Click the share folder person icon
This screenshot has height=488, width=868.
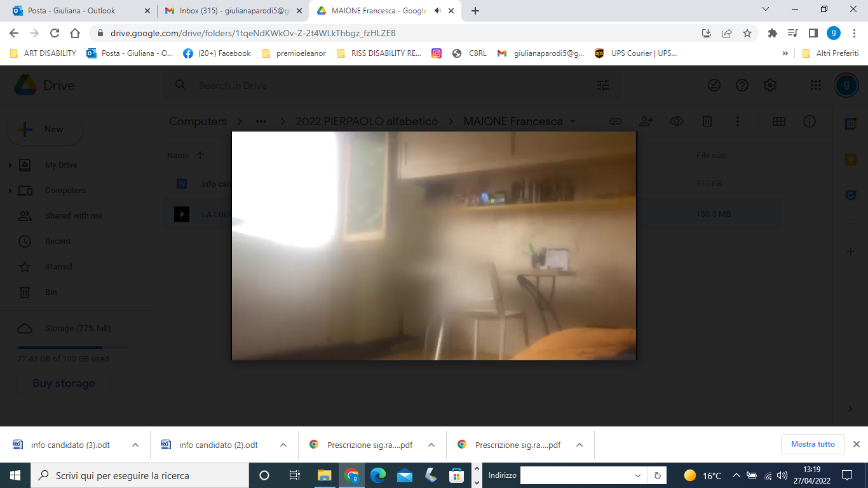646,121
